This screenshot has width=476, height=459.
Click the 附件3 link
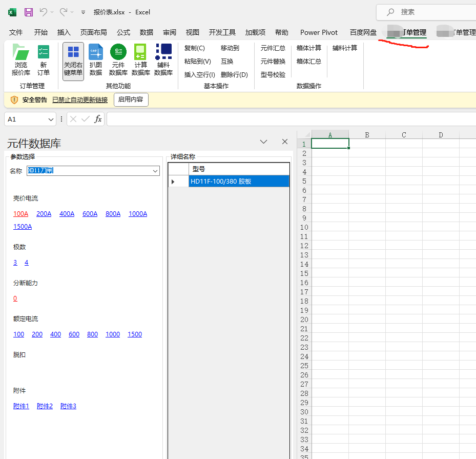point(68,406)
